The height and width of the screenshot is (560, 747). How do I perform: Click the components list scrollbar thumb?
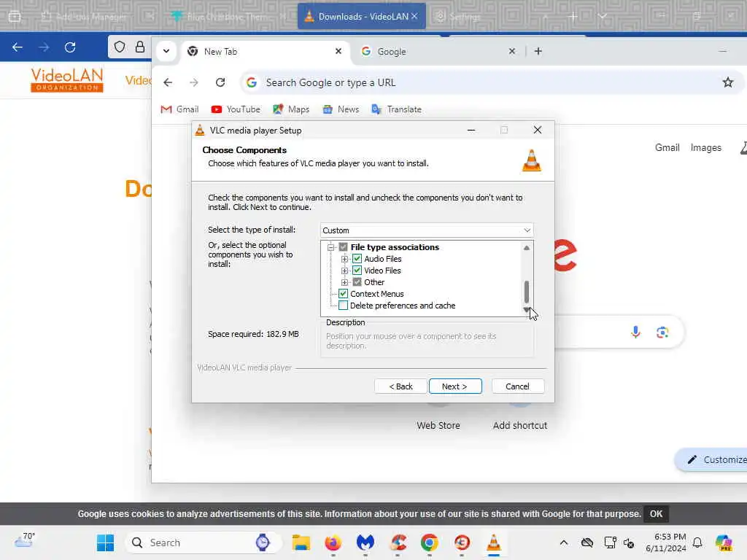click(527, 292)
